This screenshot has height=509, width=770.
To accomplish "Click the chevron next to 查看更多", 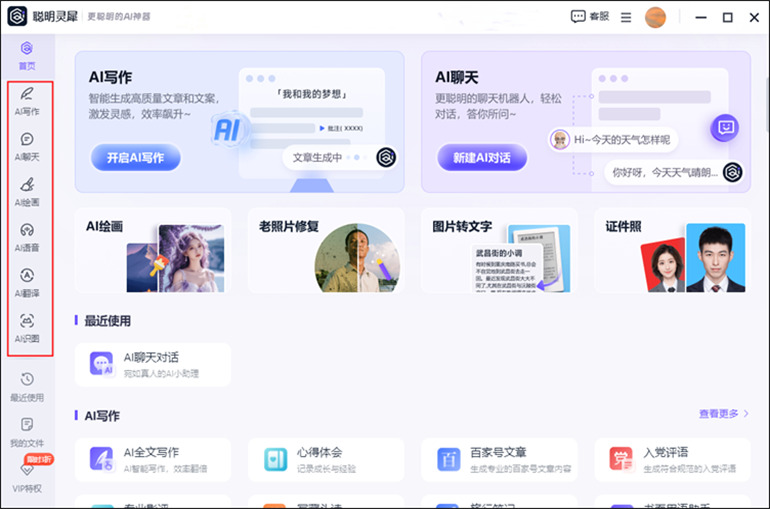I will [x=746, y=414].
